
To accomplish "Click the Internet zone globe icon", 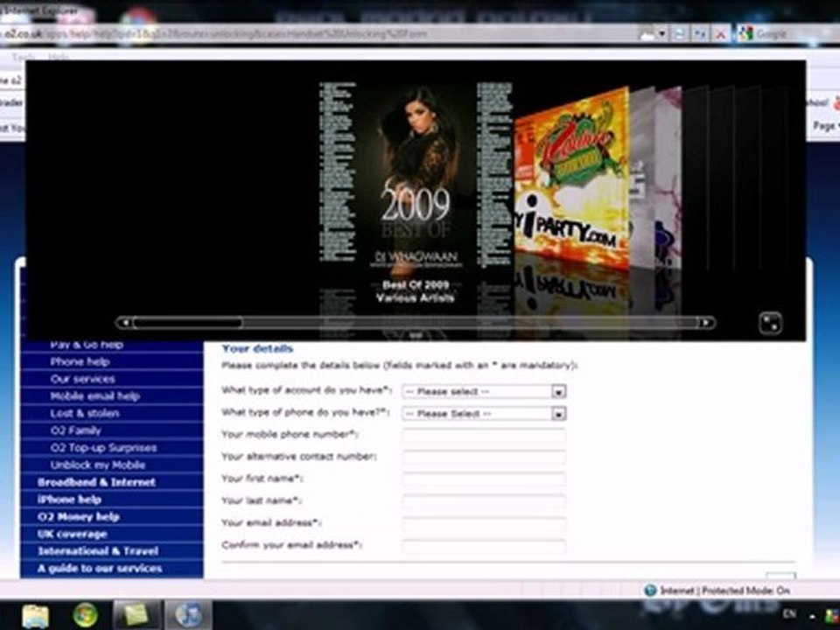I will pyautogui.click(x=650, y=591).
